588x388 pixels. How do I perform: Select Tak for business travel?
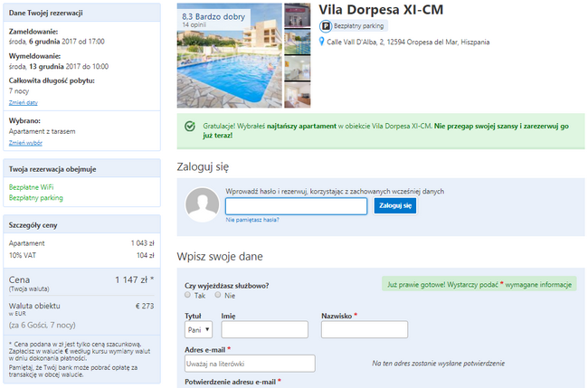[187, 295]
